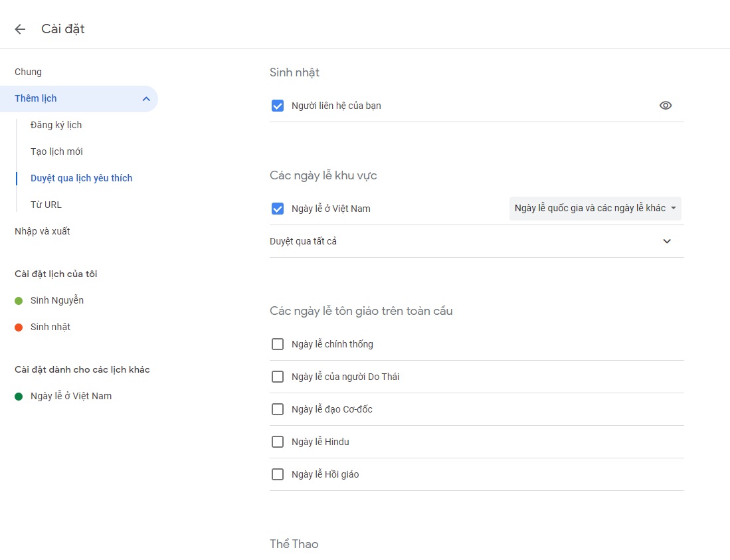Screen dimensions: 730x560
Task: Select "Từ URL" option
Action: click(45, 205)
